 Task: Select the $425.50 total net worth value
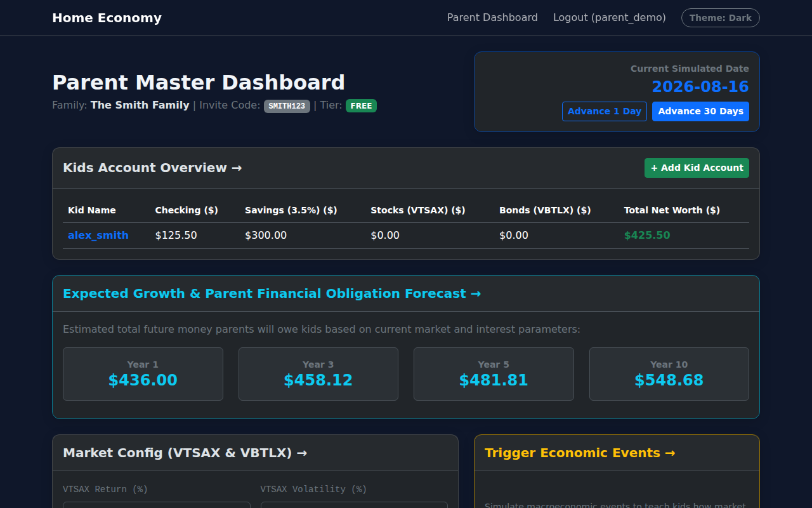[647, 235]
